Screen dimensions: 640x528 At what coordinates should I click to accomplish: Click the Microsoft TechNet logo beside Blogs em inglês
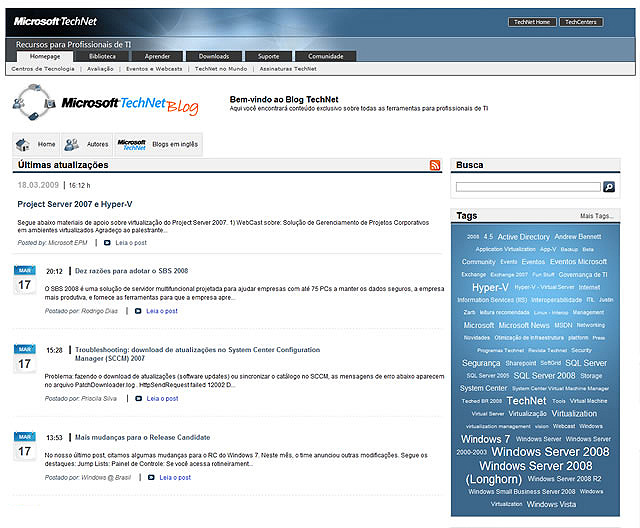click(x=131, y=144)
